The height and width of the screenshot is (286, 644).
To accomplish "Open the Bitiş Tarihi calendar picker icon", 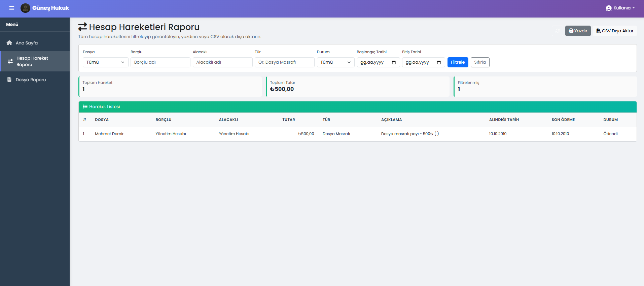I will [x=439, y=62].
